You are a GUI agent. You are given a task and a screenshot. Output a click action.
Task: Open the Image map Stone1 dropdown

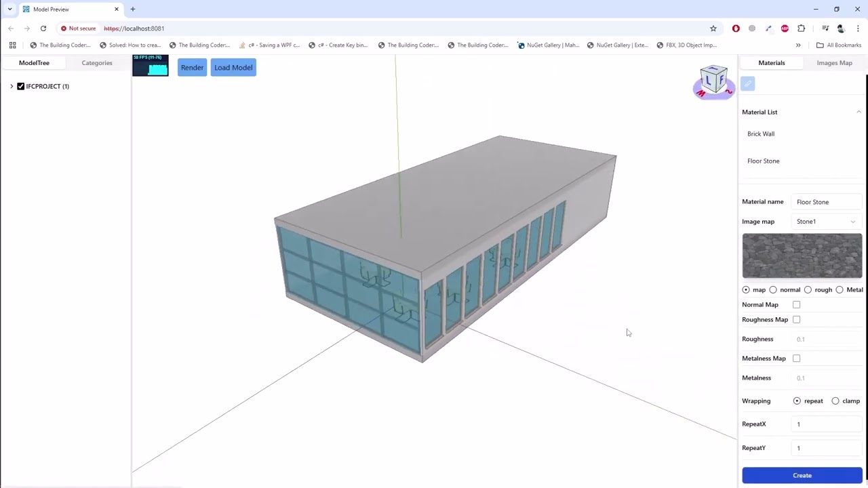click(x=826, y=221)
